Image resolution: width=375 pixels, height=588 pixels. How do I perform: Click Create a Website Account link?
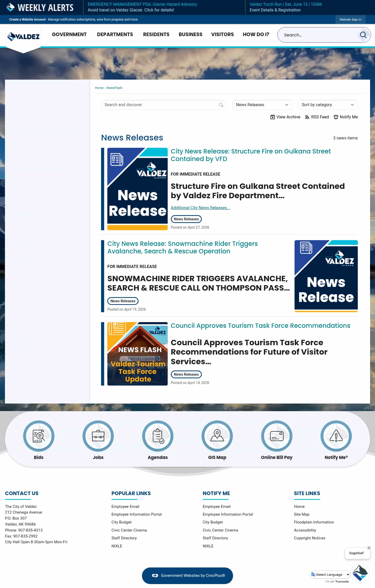coord(27,20)
